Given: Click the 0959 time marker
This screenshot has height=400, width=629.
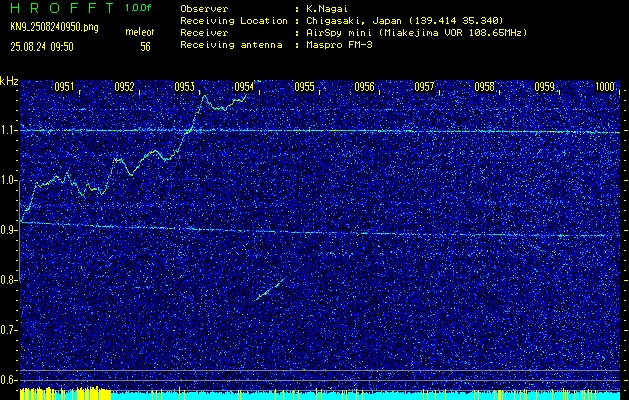Looking at the screenshot, I should tap(545, 87).
